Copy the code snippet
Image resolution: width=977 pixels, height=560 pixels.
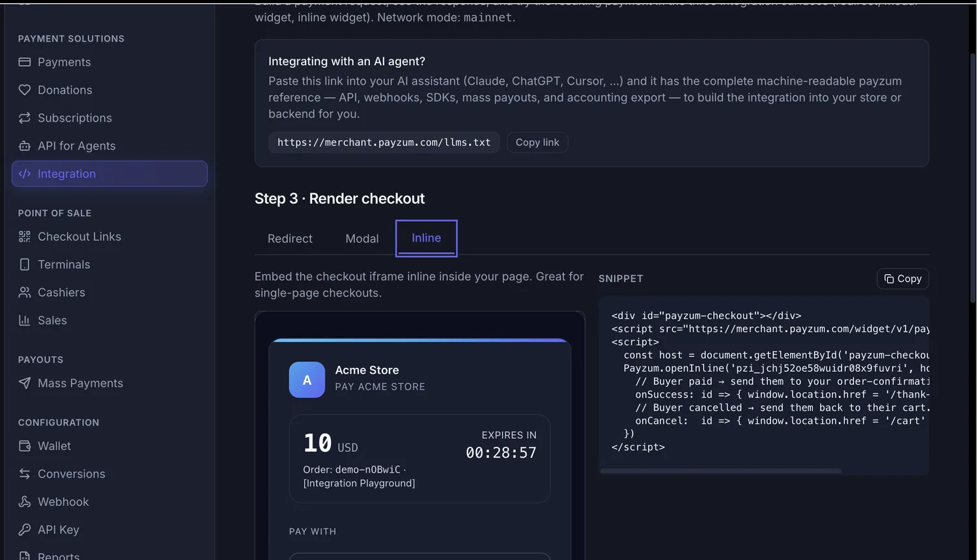click(x=903, y=279)
